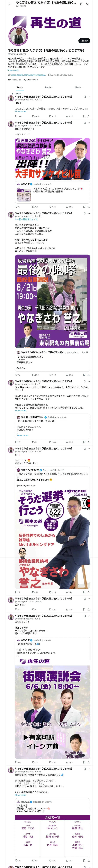Click the Follow button
This screenshot has height=868, width=98.
84,41
